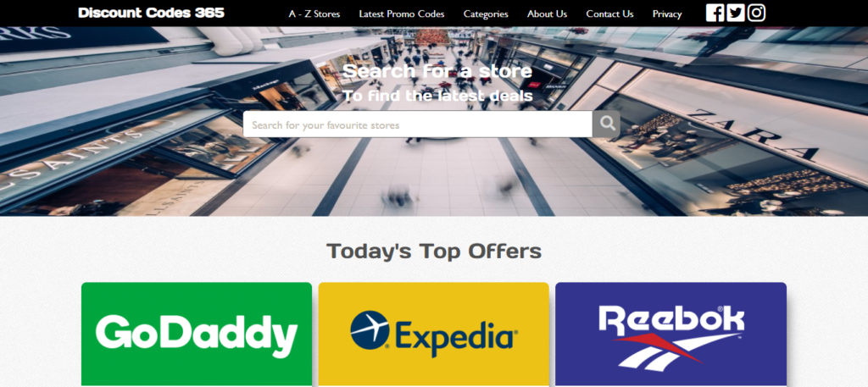Screen dimensions: 868x387
Task: Navigate to the About Us page
Action: [x=547, y=14]
